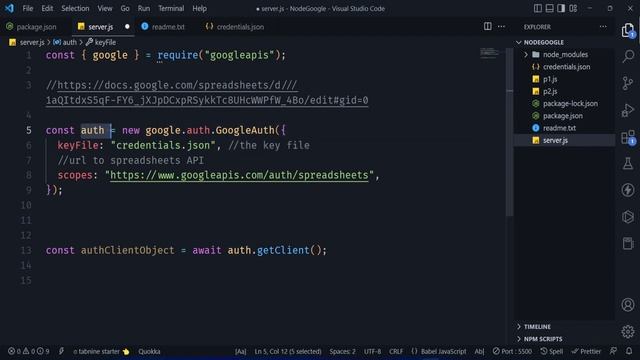Expand the NPM SCRIPTS section

point(543,339)
